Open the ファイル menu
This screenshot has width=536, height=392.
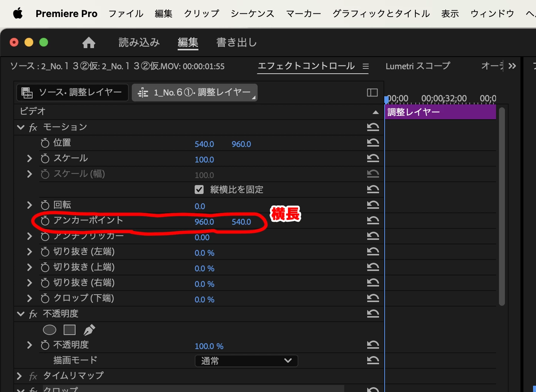[126, 14]
